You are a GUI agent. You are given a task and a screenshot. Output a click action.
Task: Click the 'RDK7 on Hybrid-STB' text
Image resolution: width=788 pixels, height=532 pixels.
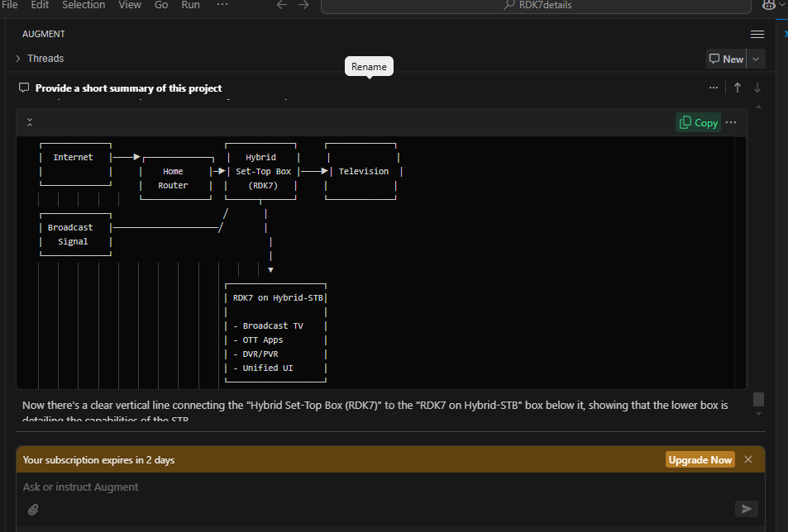tap(278, 297)
